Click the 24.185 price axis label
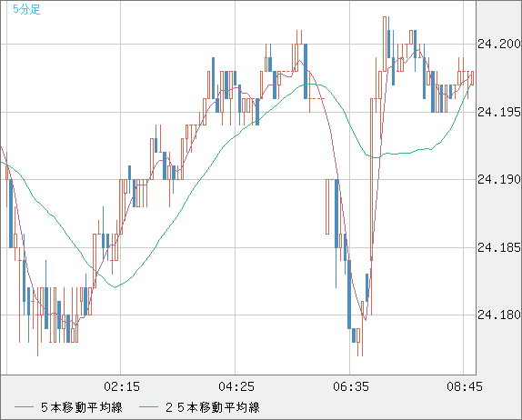This screenshot has height=420, width=522. tap(499, 247)
